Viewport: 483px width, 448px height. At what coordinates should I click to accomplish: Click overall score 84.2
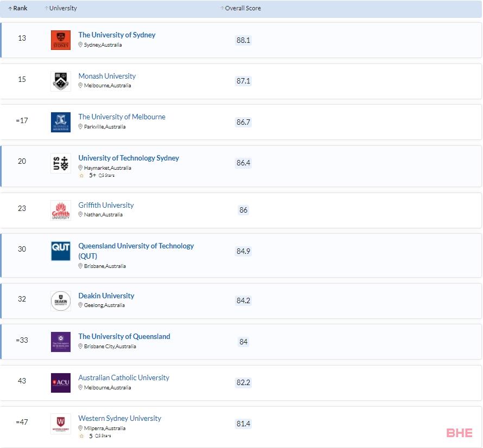(x=243, y=300)
